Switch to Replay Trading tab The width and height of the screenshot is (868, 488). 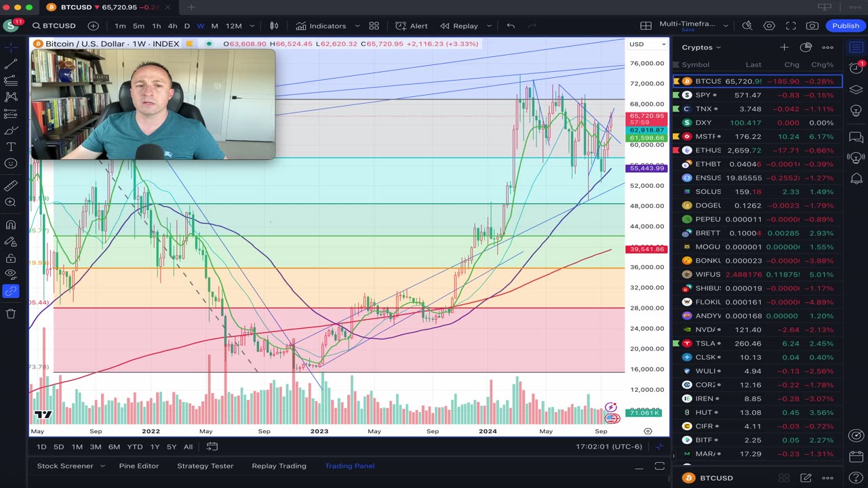click(x=279, y=466)
